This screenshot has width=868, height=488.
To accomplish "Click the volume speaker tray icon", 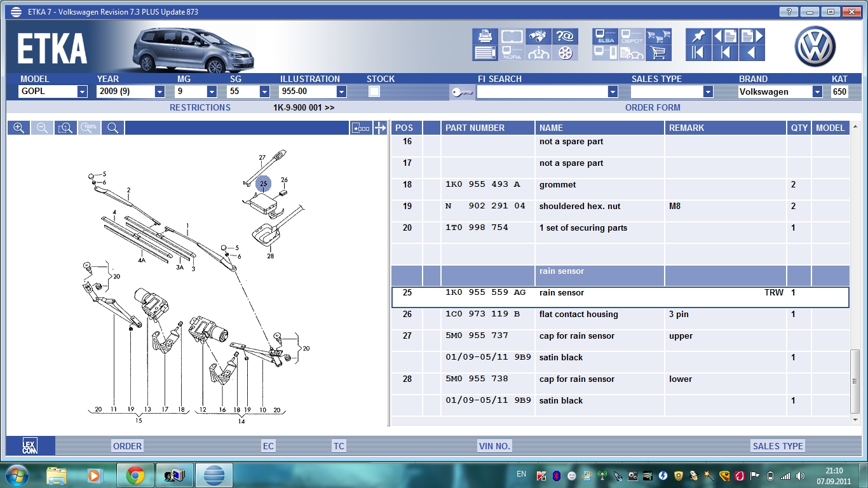I will pos(800,475).
